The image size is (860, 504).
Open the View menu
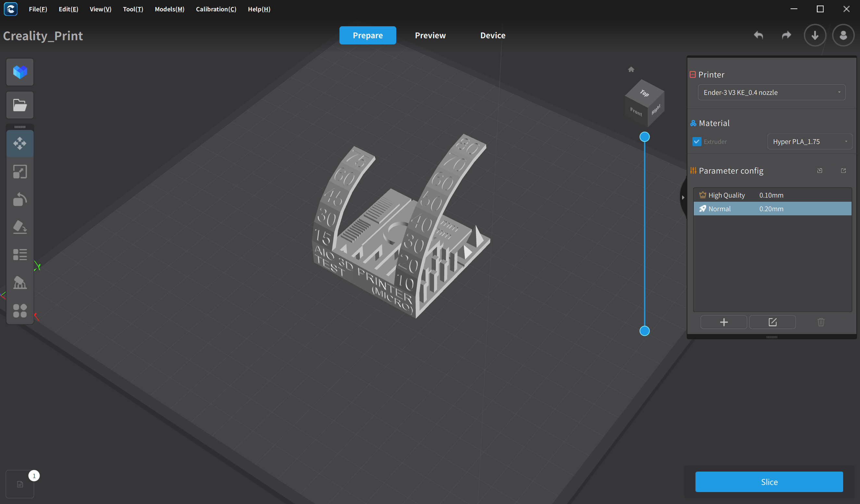tap(100, 9)
